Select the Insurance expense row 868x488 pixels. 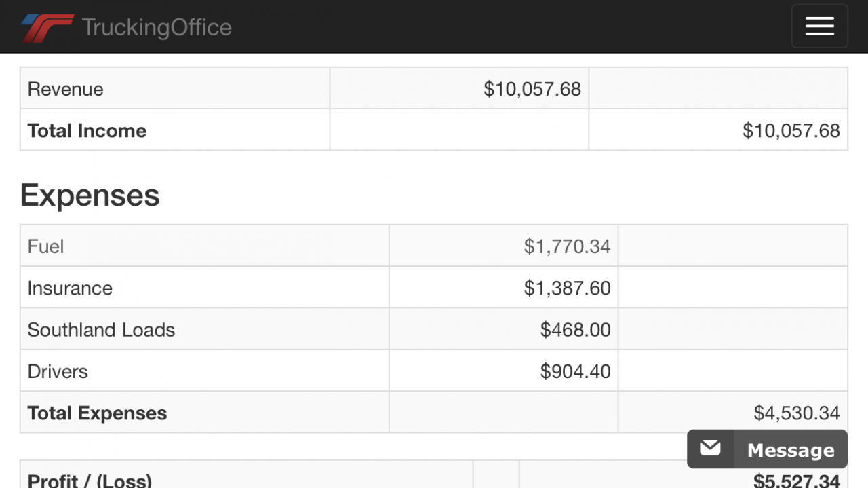(434, 288)
